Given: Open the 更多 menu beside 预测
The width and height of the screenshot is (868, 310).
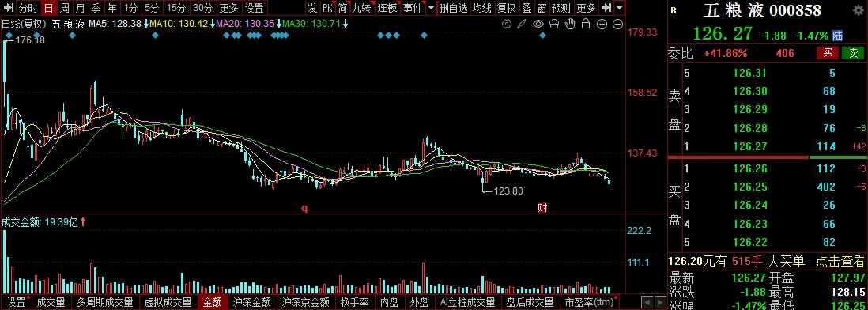Looking at the screenshot, I should (x=586, y=8).
